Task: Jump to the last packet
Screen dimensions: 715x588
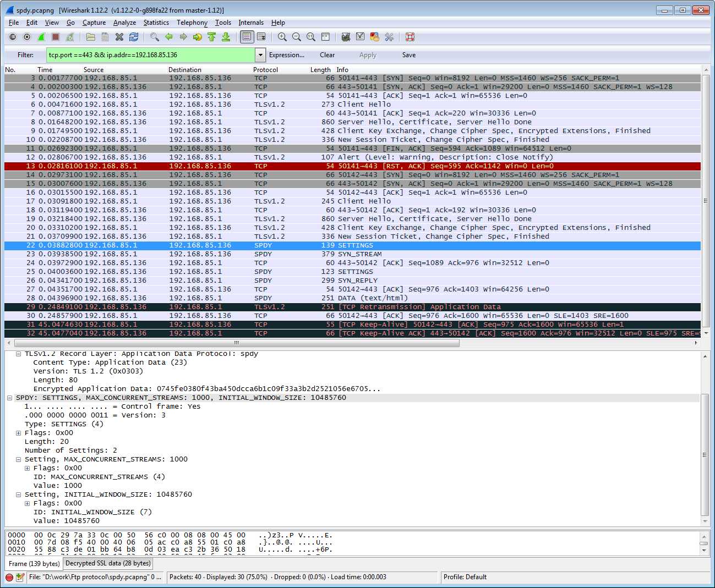Action: point(226,37)
